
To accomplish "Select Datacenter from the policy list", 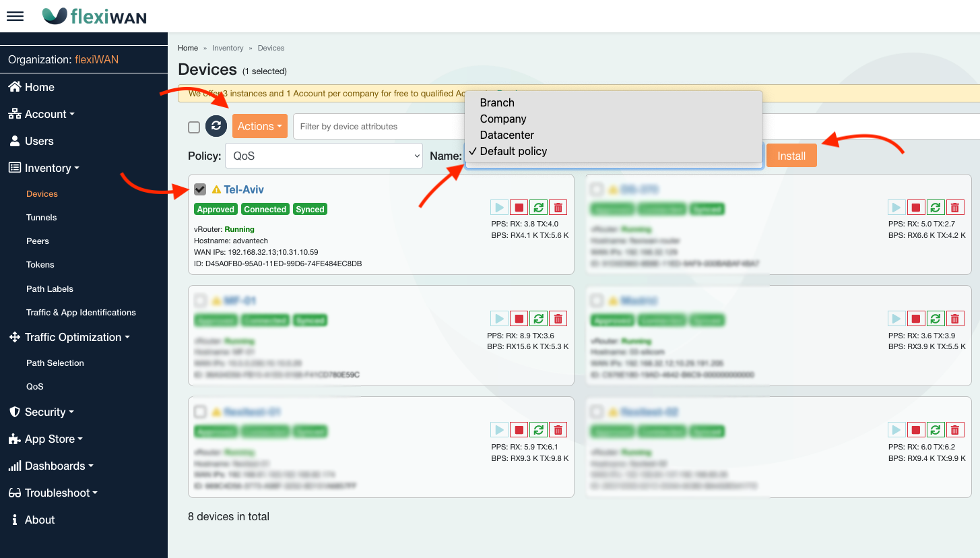I will (507, 135).
